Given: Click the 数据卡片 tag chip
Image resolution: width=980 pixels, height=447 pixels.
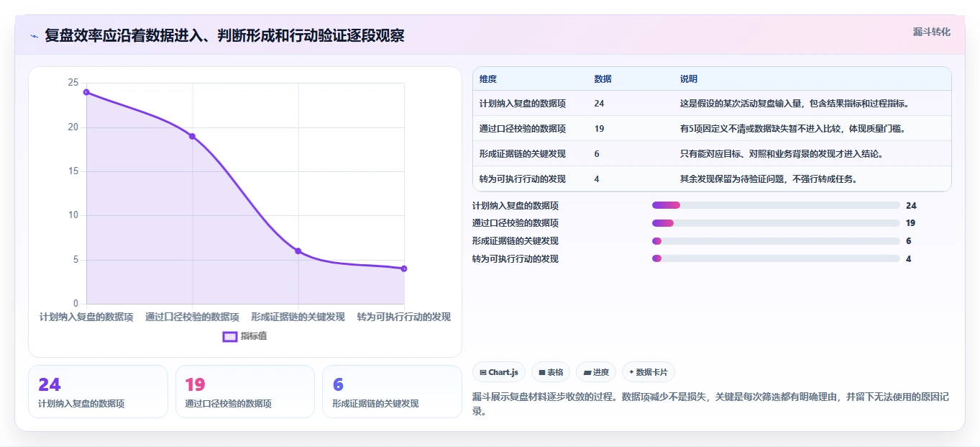Looking at the screenshot, I should pyautogui.click(x=649, y=372).
